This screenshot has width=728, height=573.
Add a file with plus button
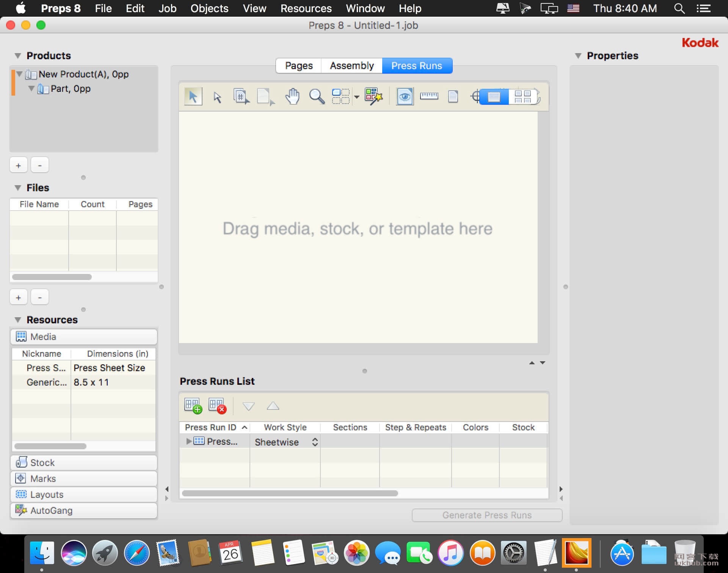19,298
